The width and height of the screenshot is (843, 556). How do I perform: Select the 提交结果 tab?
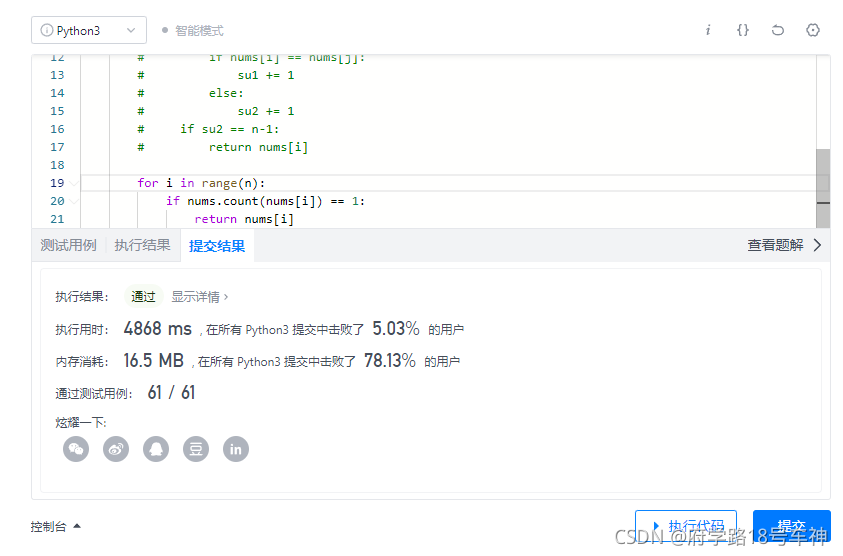[217, 246]
